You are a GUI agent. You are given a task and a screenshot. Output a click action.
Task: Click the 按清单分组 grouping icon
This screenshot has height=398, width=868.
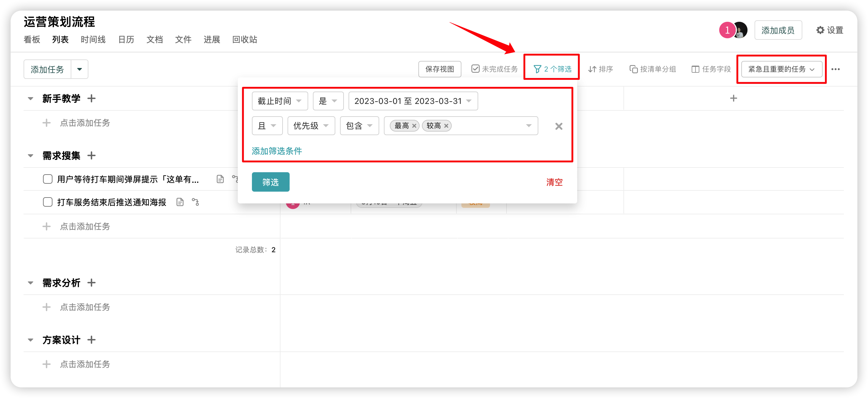pos(633,69)
